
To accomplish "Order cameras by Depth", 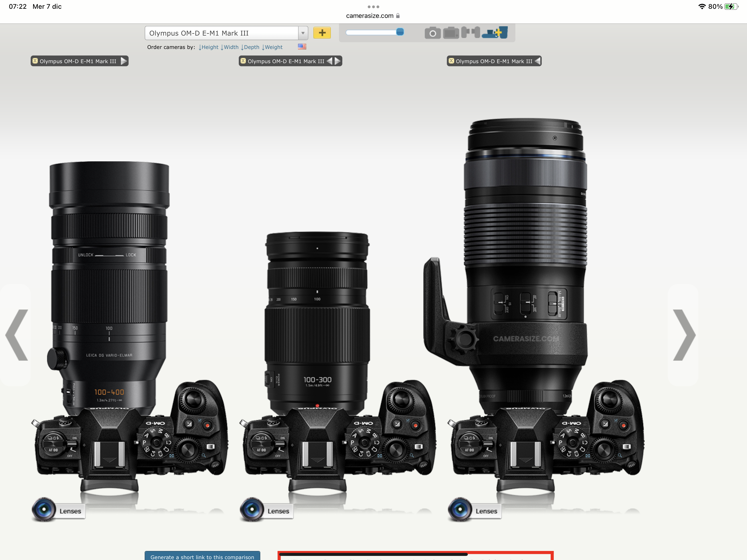I will point(250,47).
